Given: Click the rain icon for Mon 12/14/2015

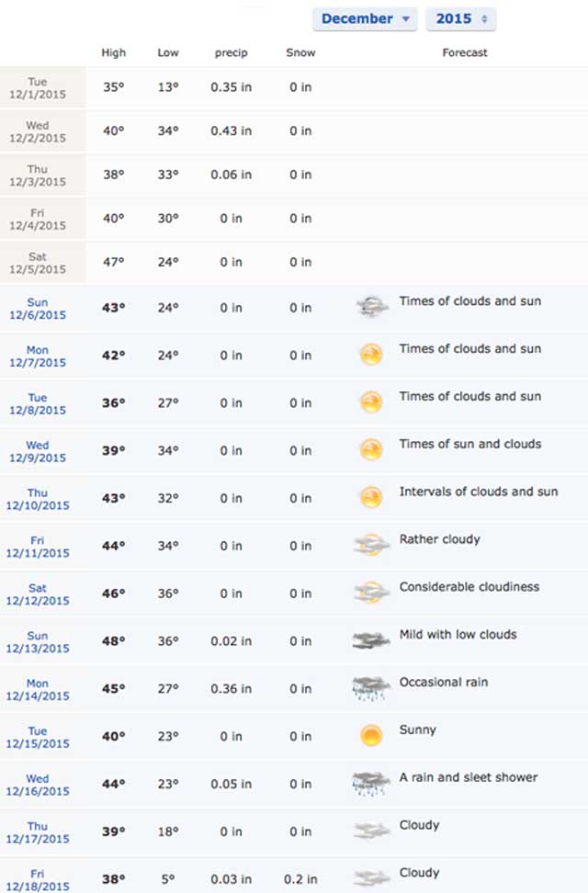Looking at the screenshot, I should pyautogui.click(x=371, y=688).
